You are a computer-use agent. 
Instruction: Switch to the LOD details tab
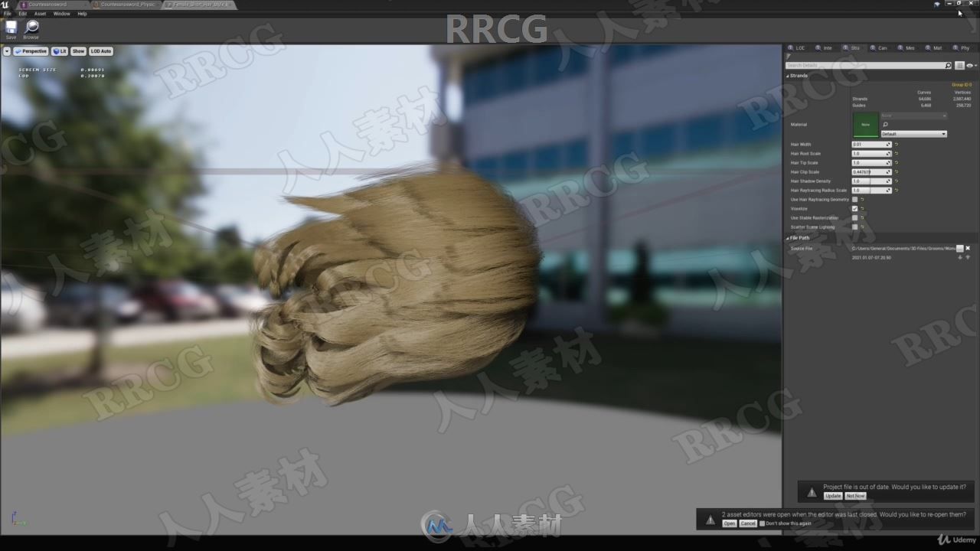tap(797, 48)
